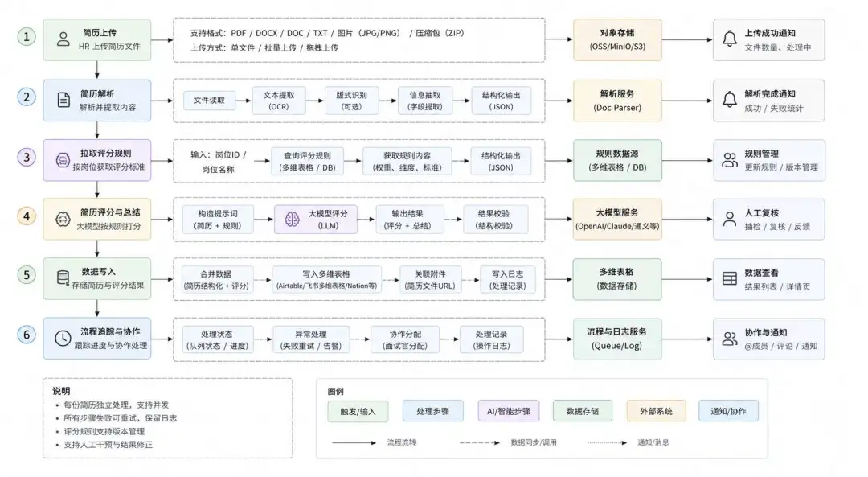
Task: Pick the 触发/输入 legend swatch
Action: 358,412
